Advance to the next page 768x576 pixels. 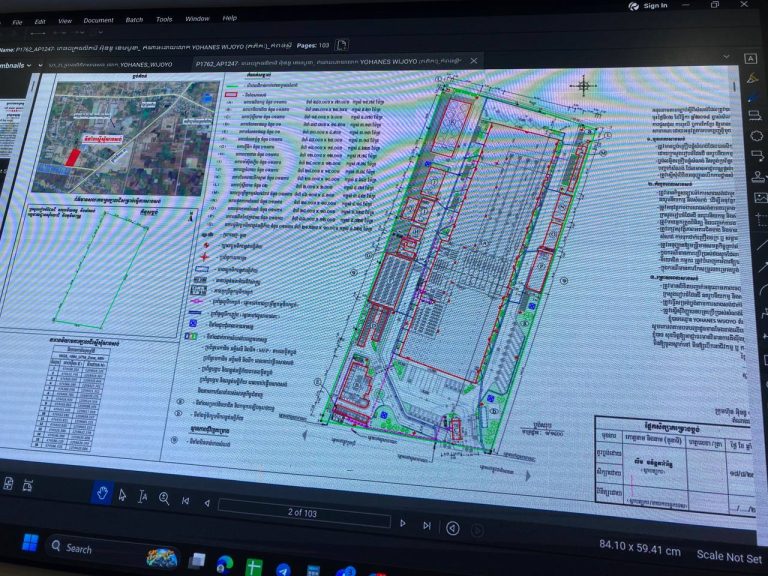click(x=403, y=523)
